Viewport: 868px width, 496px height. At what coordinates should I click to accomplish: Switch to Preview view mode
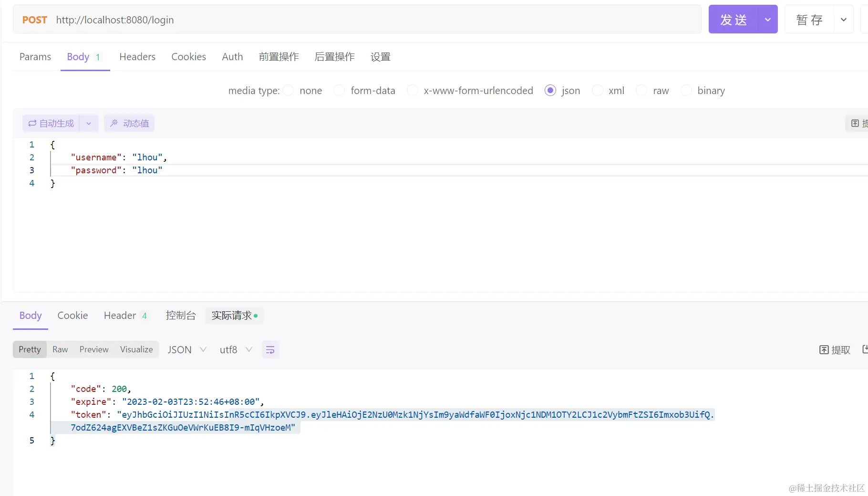94,349
